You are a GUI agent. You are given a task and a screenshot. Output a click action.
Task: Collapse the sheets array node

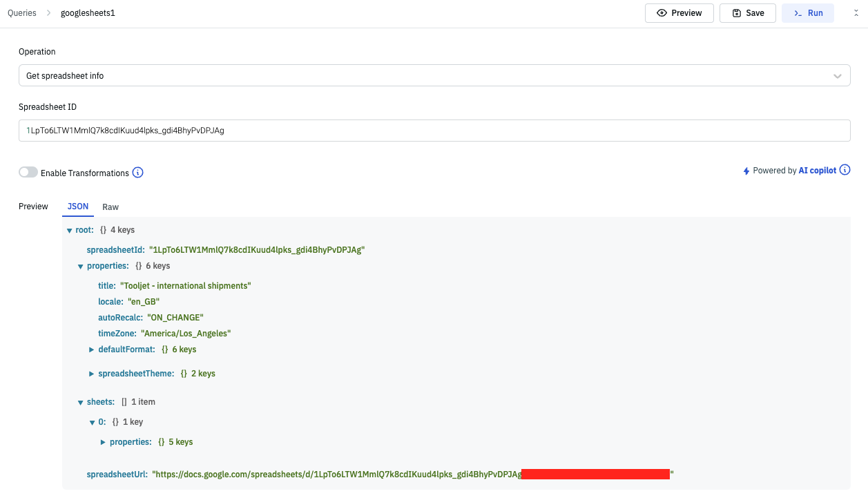coord(81,402)
